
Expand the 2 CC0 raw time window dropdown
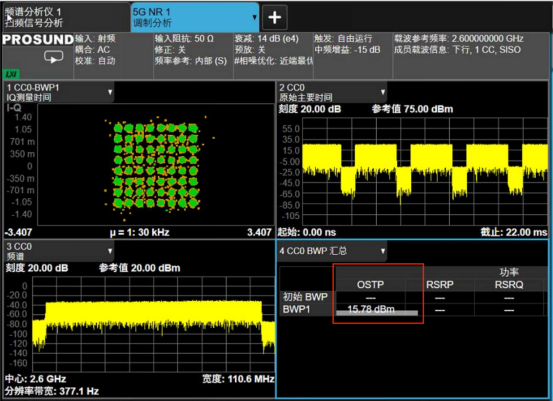point(383,92)
